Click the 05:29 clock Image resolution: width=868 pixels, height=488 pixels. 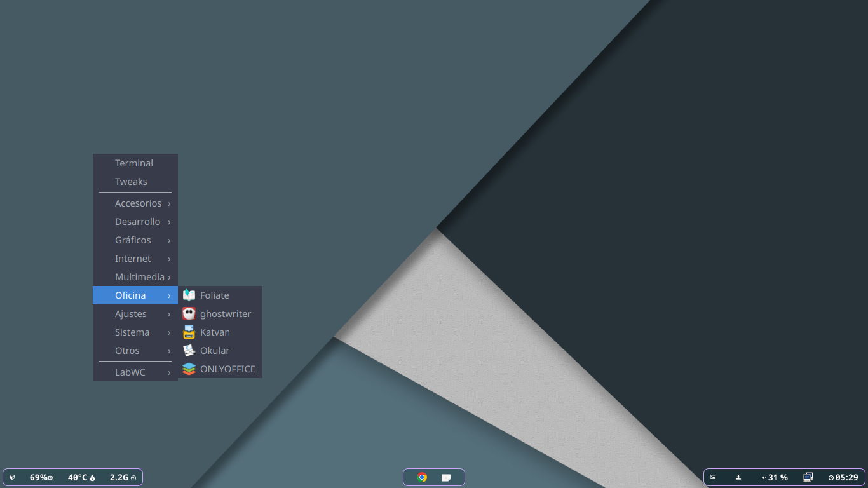[x=843, y=477]
